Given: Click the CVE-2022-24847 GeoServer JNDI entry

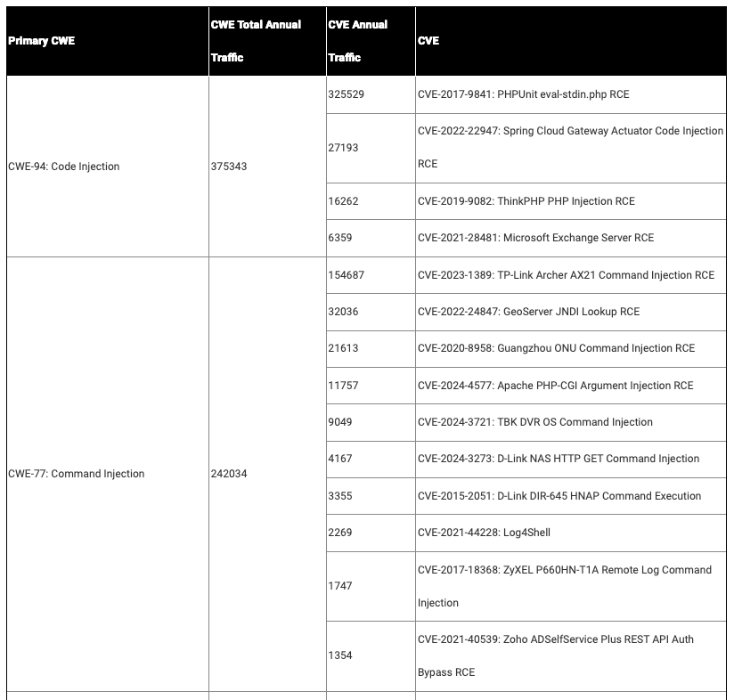Looking at the screenshot, I should [528, 312].
